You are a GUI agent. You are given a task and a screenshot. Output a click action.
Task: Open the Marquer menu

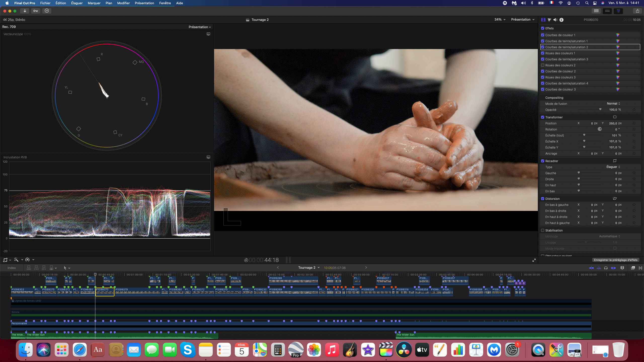click(x=94, y=3)
